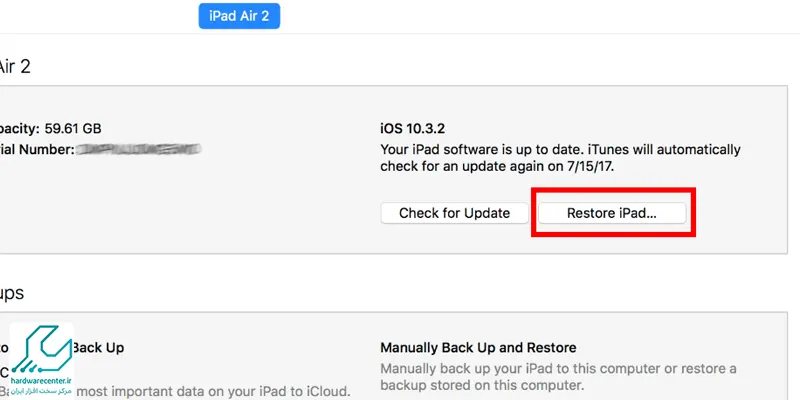The height and width of the screenshot is (400, 800).
Task: Click the blurred serial number value
Action: tap(139, 149)
